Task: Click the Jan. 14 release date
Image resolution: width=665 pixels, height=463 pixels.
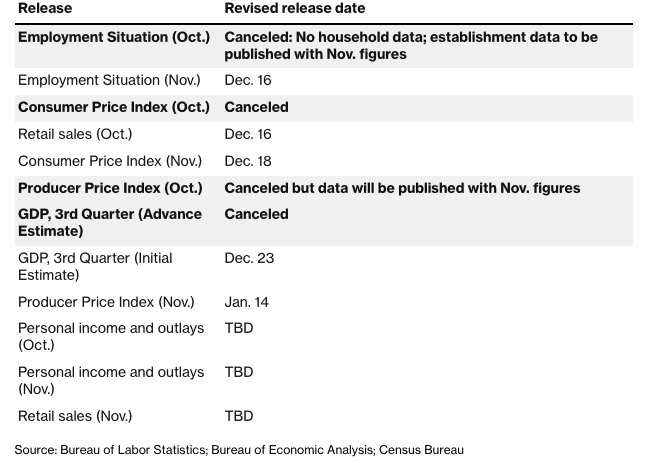Action: (246, 302)
